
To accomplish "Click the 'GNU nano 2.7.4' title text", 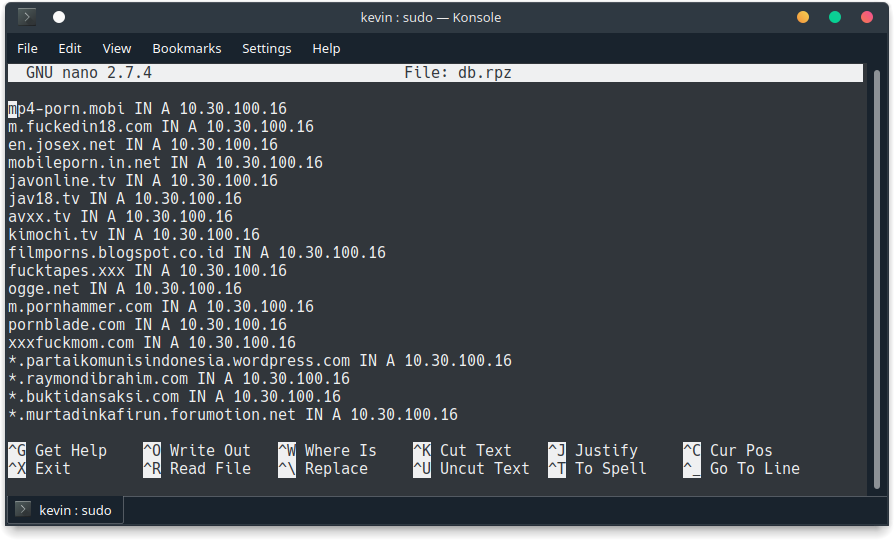I will point(89,72).
